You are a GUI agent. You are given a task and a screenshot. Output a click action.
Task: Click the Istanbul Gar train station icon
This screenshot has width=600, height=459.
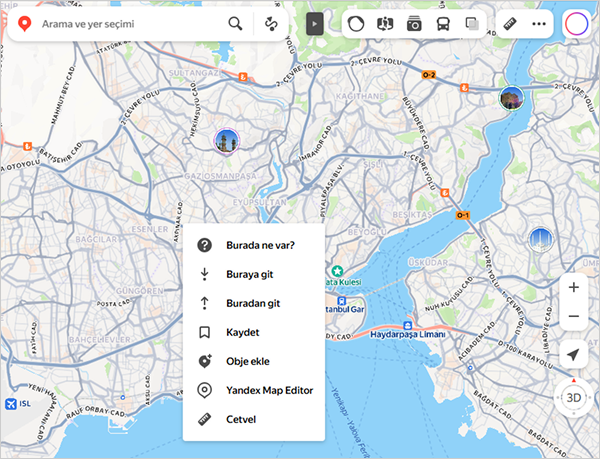tap(341, 300)
